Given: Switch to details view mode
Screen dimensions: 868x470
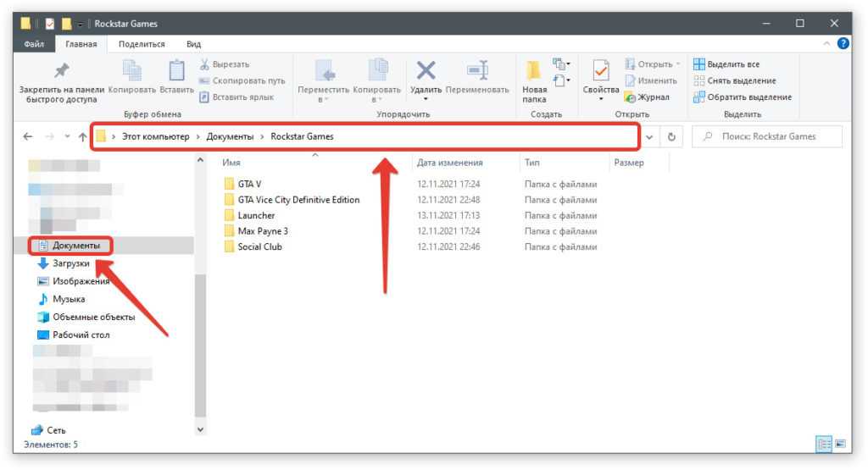Looking at the screenshot, I should (x=823, y=444).
